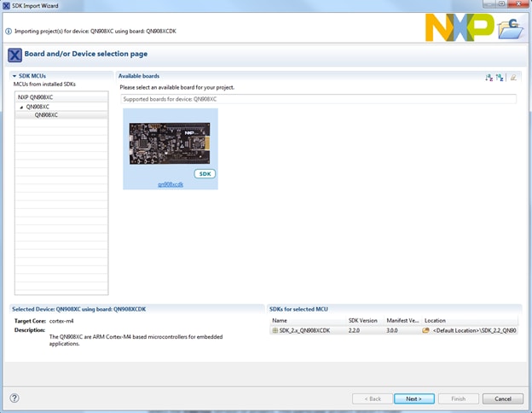The height and width of the screenshot is (413, 532).
Task: Click the Location column header
Action: [435, 320]
